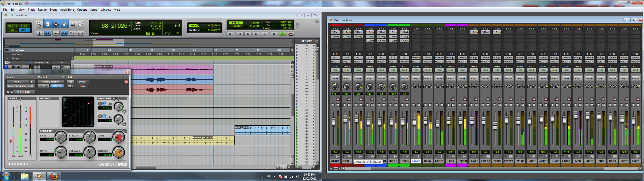Open the Track menu
The width and height of the screenshot is (644, 181).
coord(31,9)
